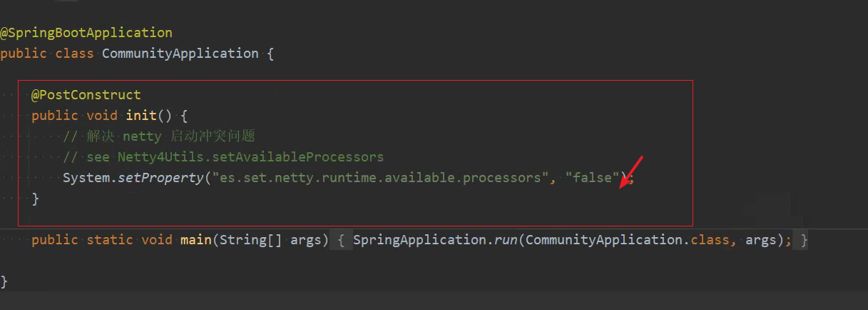Click the setProperty method call
Image resolution: width=868 pixels, height=310 pixels.
point(160,178)
